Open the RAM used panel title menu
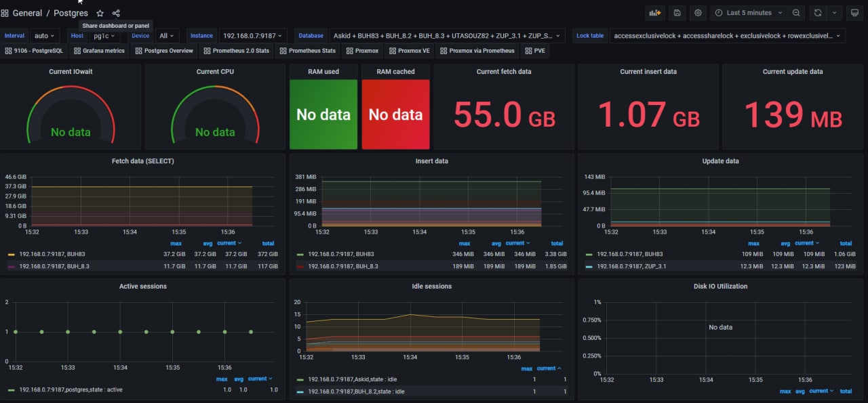This screenshot has height=403, width=868. pyautogui.click(x=323, y=71)
